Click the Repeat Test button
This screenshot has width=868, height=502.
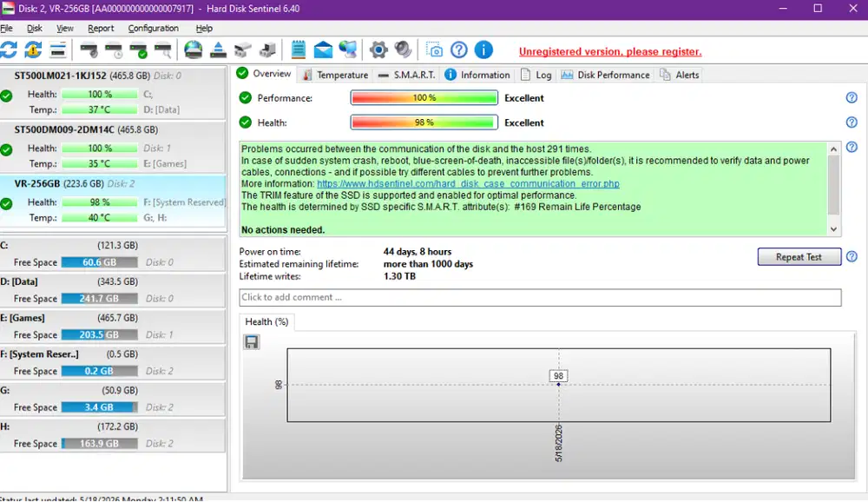click(799, 256)
